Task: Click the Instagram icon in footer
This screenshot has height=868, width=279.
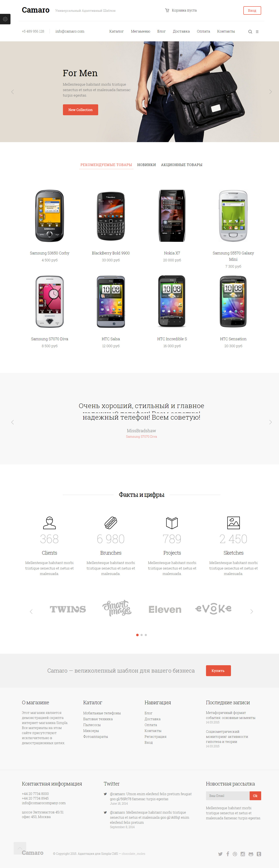Action: [x=243, y=854]
